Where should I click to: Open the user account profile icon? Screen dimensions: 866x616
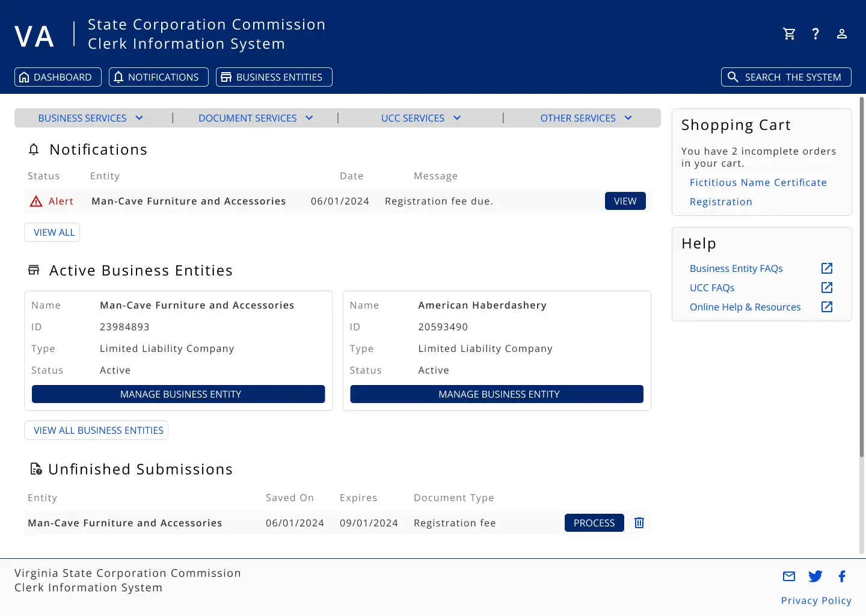(842, 34)
